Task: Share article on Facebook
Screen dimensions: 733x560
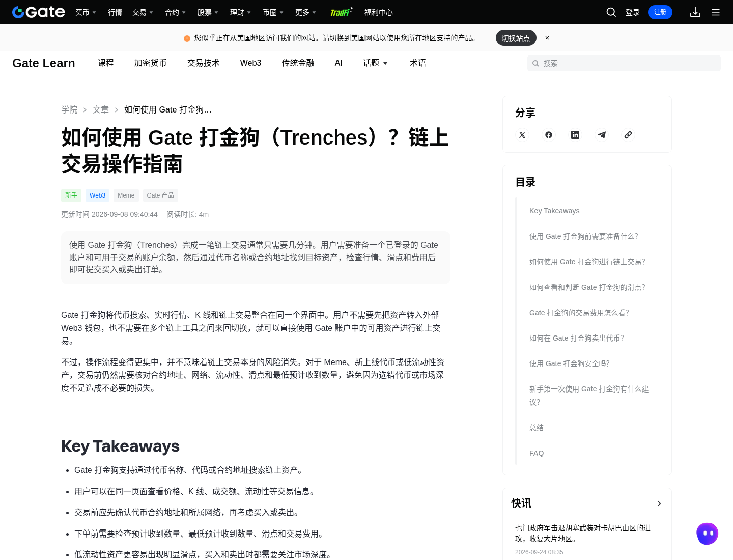Action: click(x=549, y=135)
